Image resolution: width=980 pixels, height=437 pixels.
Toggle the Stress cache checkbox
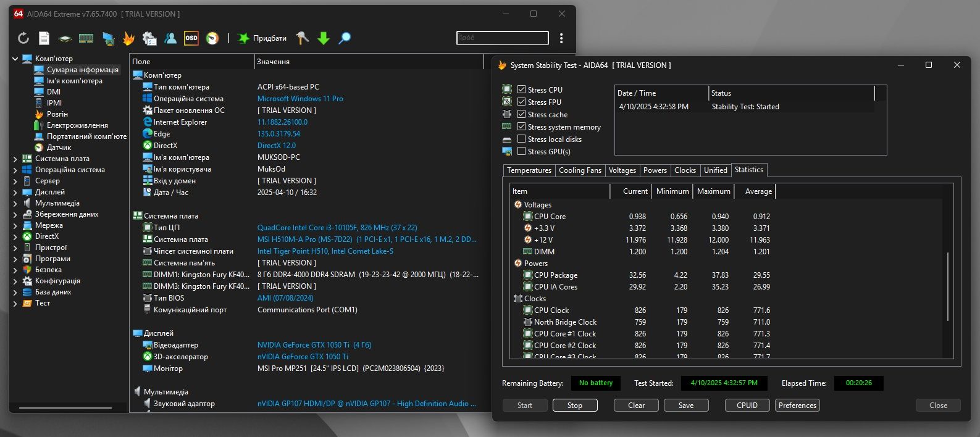[521, 114]
